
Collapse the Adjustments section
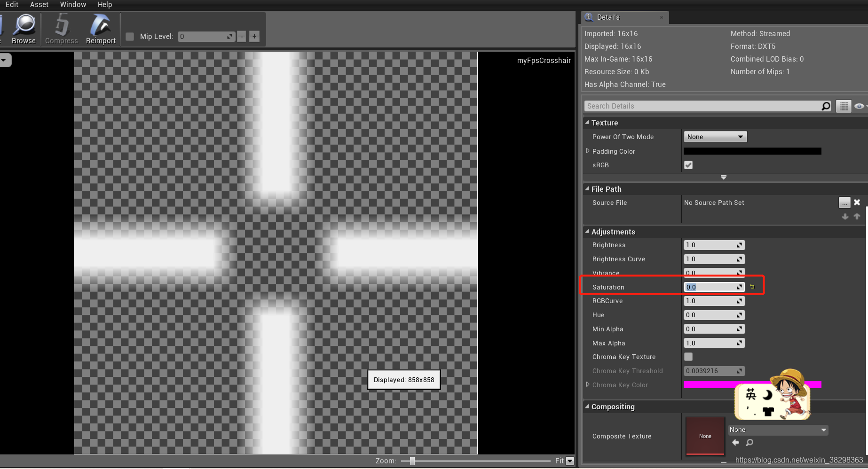click(x=587, y=232)
